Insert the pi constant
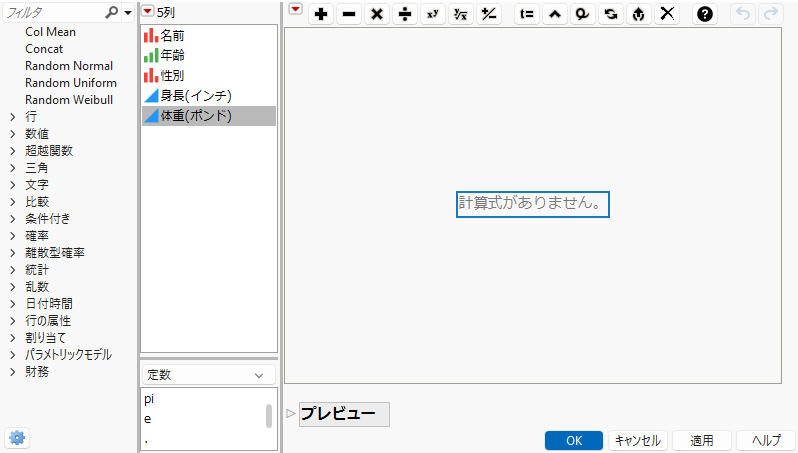The image size is (798, 453). point(149,399)
